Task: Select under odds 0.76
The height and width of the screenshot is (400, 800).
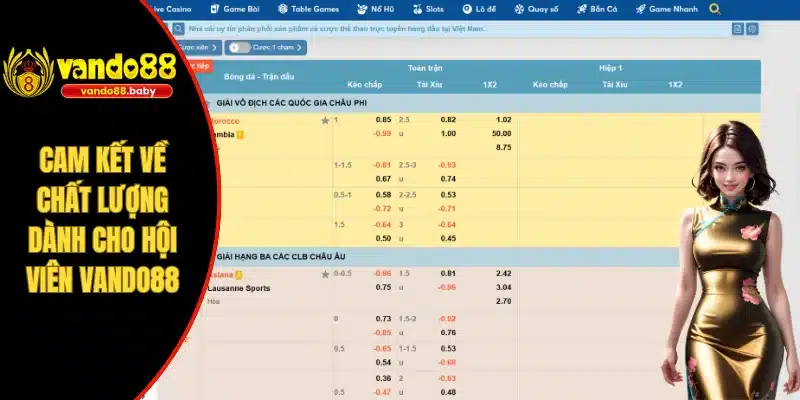Action: click(x=448, y=333)
